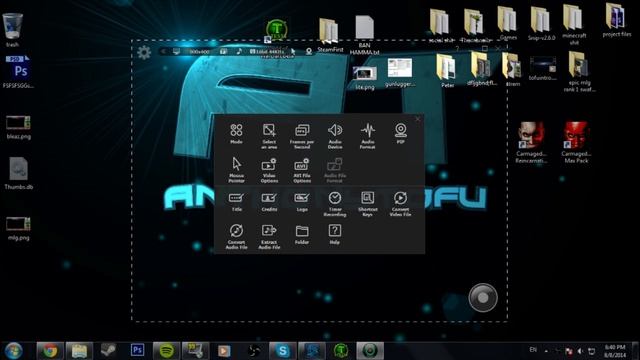The height and width of the screenshot is (360, 640).
Task: Select Carmageddon Reincarnation shortcut
Action: (x=531, y=142)
